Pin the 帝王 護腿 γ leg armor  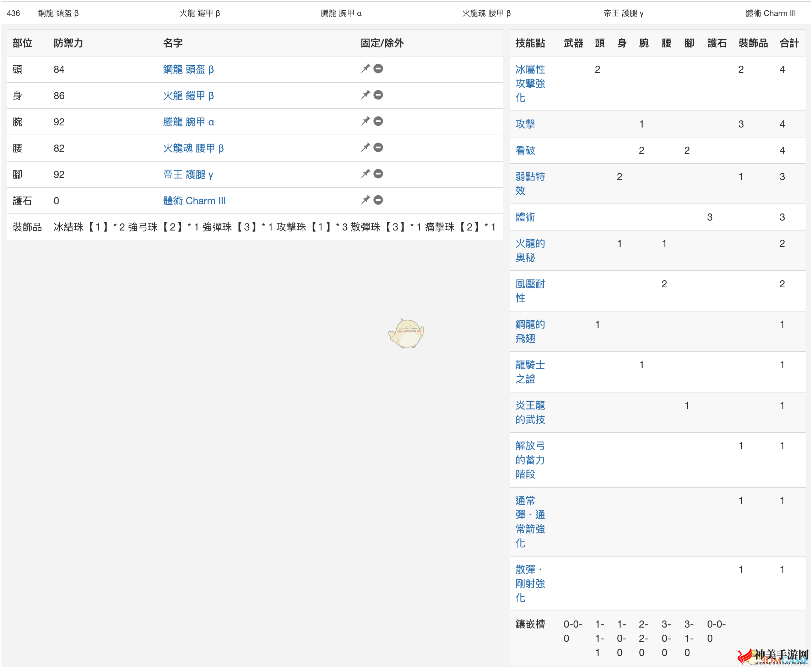pyautogui.click(x=365, y=174)
